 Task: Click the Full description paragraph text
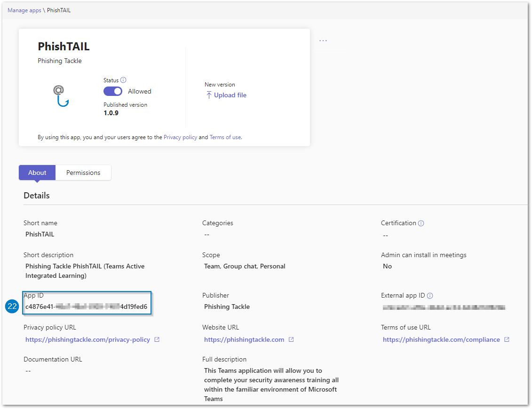271,385
